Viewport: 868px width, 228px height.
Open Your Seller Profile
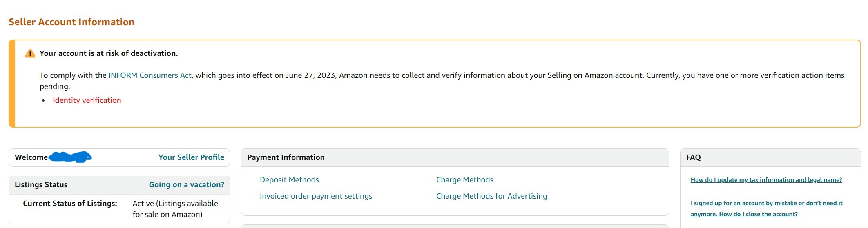pos(191,157)
